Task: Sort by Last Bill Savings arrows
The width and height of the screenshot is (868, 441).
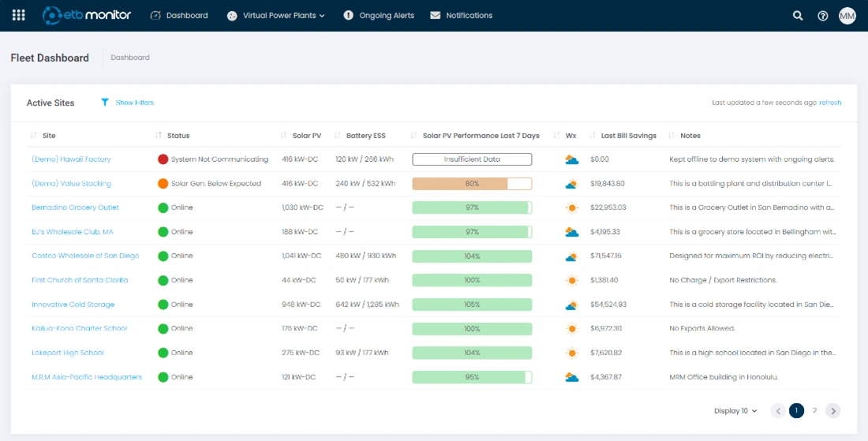Action: 593,136
